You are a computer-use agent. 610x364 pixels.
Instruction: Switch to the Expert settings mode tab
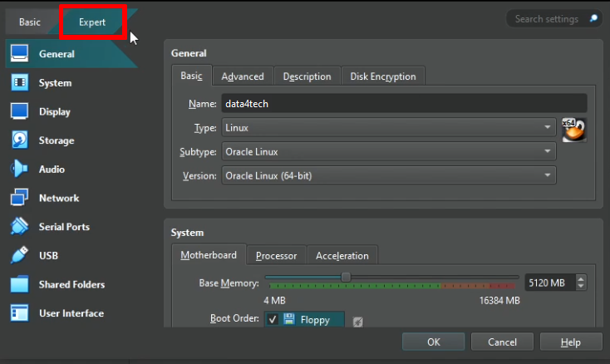(x=92, y=22)
